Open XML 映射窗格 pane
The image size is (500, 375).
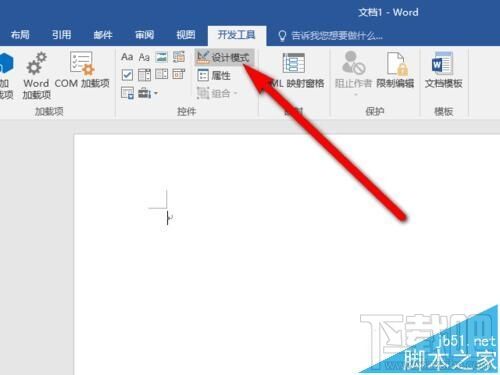pyautogui.click(x=294, y=70)
